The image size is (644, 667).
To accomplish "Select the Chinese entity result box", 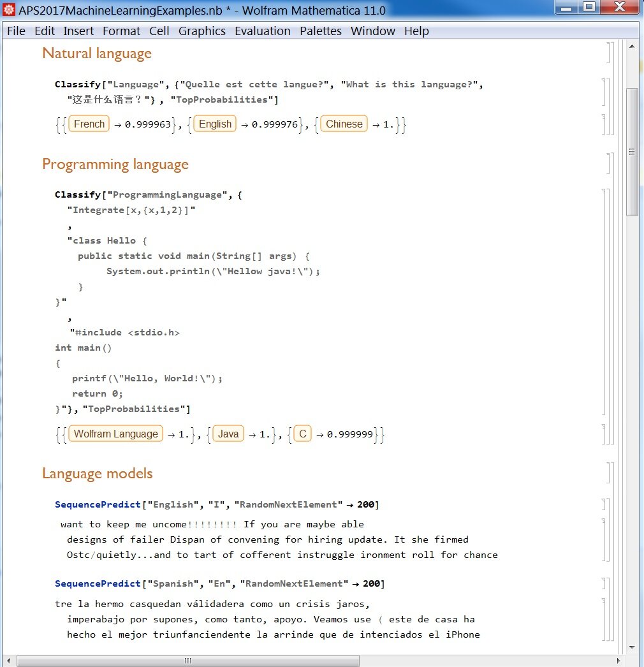I will click(344, 124).
